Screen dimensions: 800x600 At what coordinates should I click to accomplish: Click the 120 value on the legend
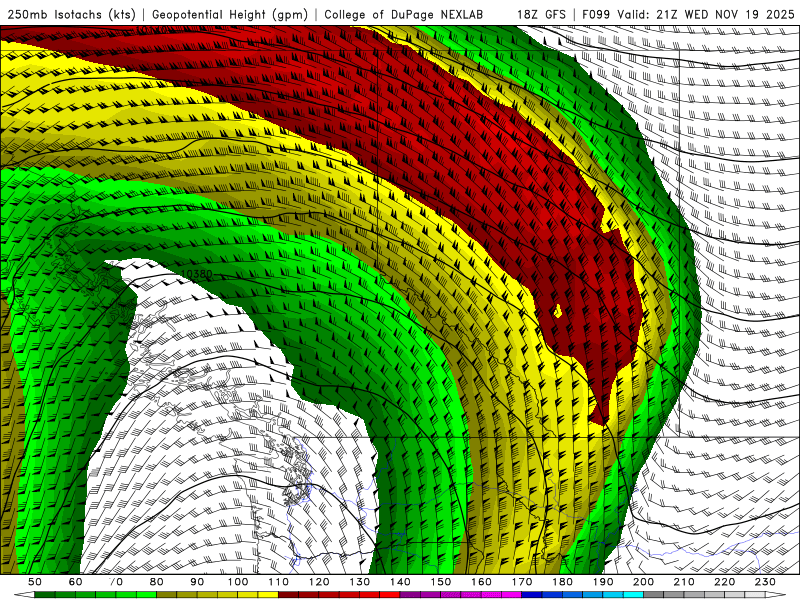[319, 582]
